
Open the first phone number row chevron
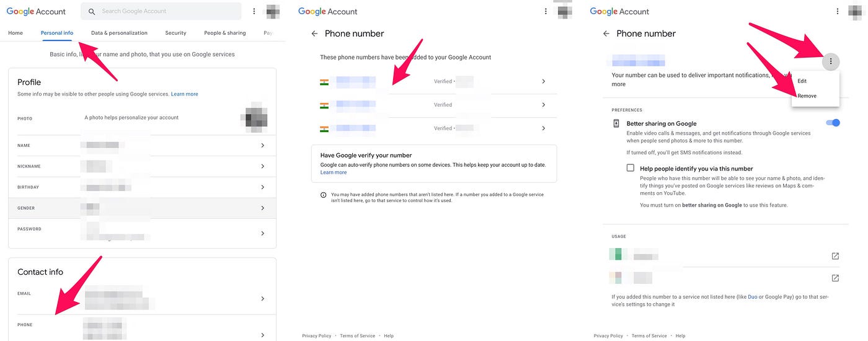click(543, 81)
